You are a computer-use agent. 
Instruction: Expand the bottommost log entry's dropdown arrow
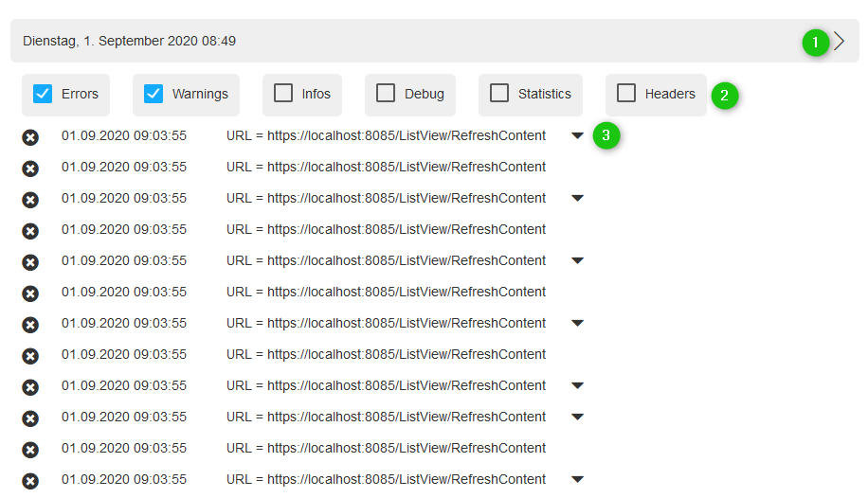coord(577,479)
